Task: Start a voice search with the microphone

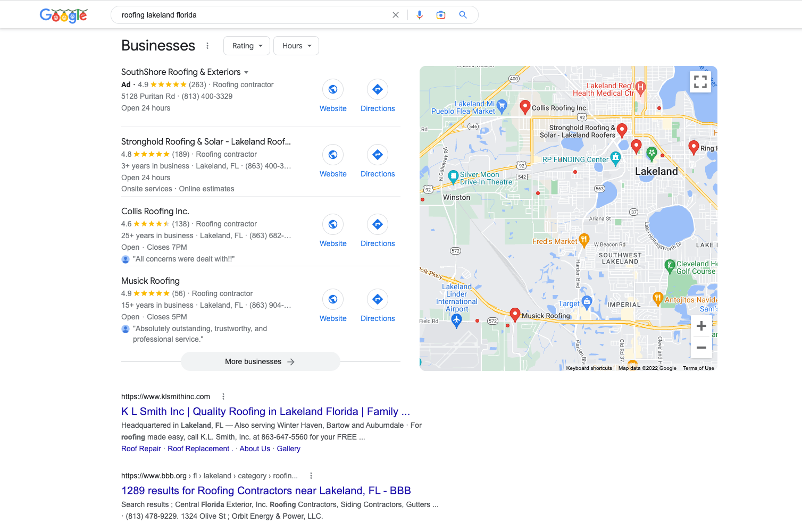Action: [x=420, y=15]
